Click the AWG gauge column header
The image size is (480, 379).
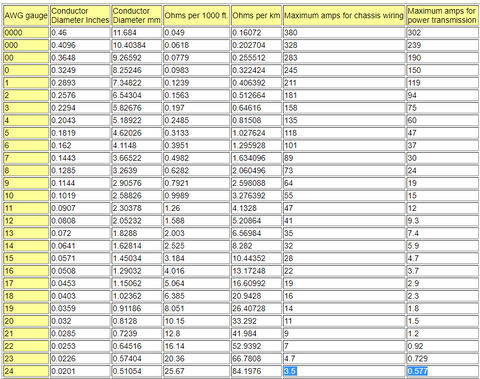click(x=26, y=16)
